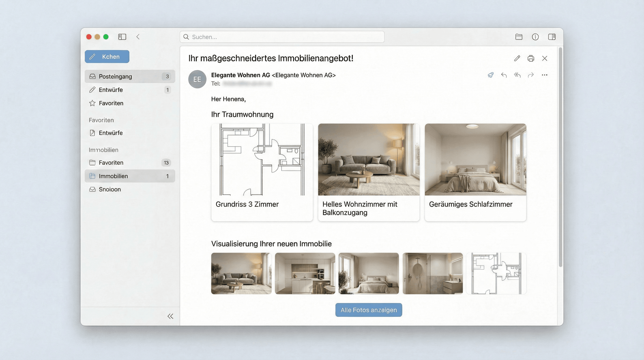Select the Reply icon
This screenshot has height=360, width=644.
[504, 75]
